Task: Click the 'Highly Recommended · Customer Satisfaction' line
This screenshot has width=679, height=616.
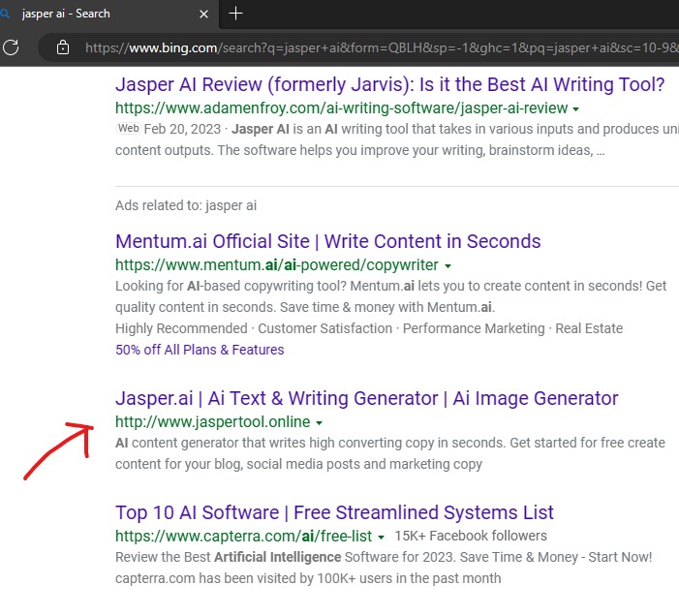Action: pos(369,328)
